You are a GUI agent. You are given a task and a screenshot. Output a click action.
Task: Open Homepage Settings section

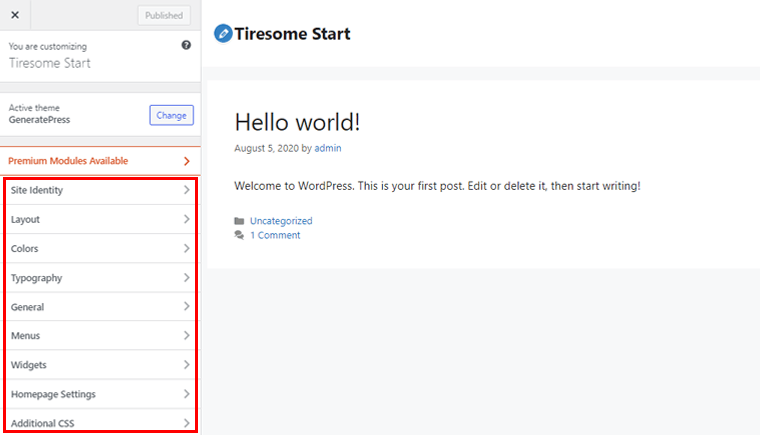click(x=100, y=394)
